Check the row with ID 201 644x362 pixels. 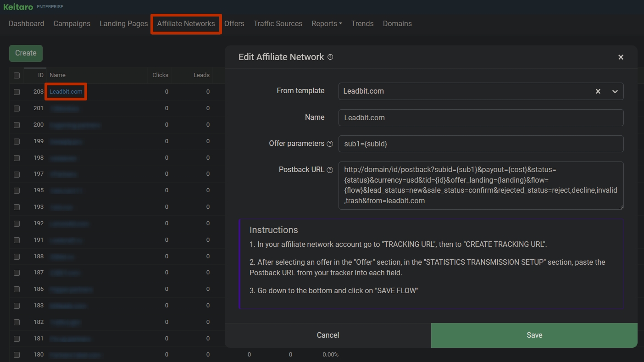[x=17, y=108]
